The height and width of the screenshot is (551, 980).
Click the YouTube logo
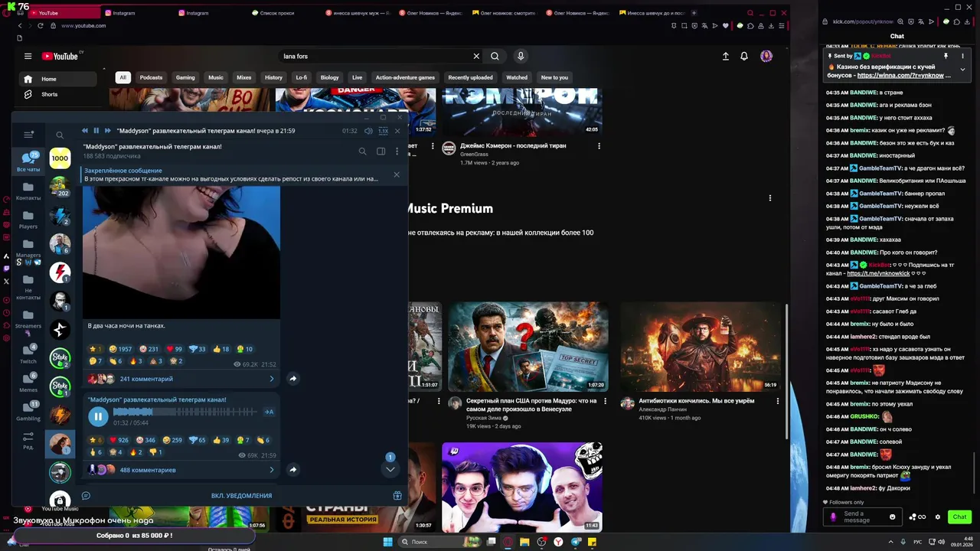pyautogui.click(x=60, y=56)
